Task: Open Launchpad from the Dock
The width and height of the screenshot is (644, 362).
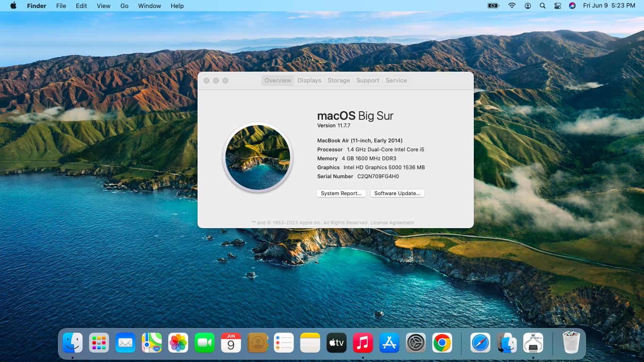Action: point(99,343)
